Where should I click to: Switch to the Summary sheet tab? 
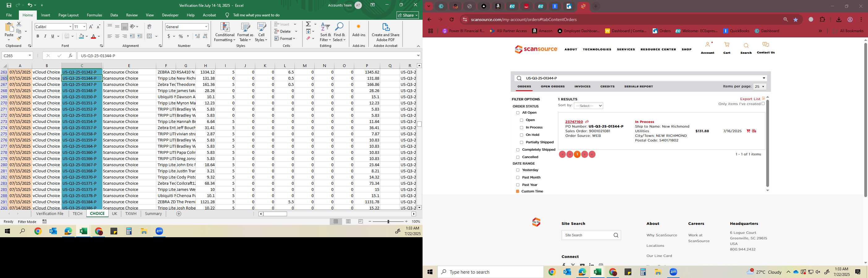[153, 214]
